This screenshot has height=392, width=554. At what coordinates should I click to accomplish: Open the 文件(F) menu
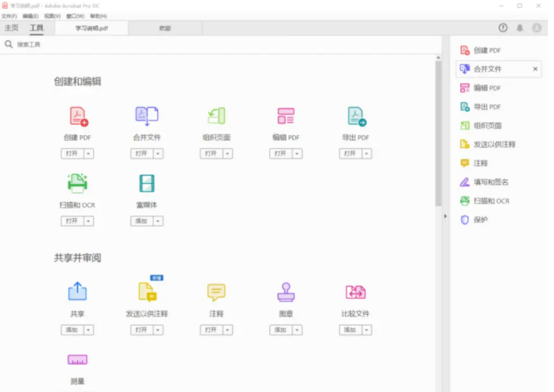(9, 16)
